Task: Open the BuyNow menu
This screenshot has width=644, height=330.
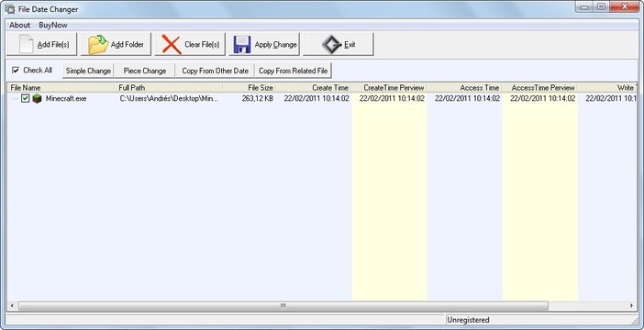Action: click(53, 25)
